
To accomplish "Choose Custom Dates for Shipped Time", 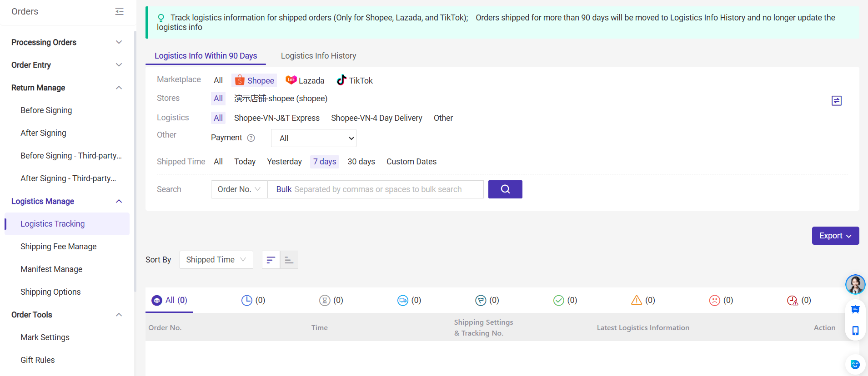I will [x=411, y=162].
